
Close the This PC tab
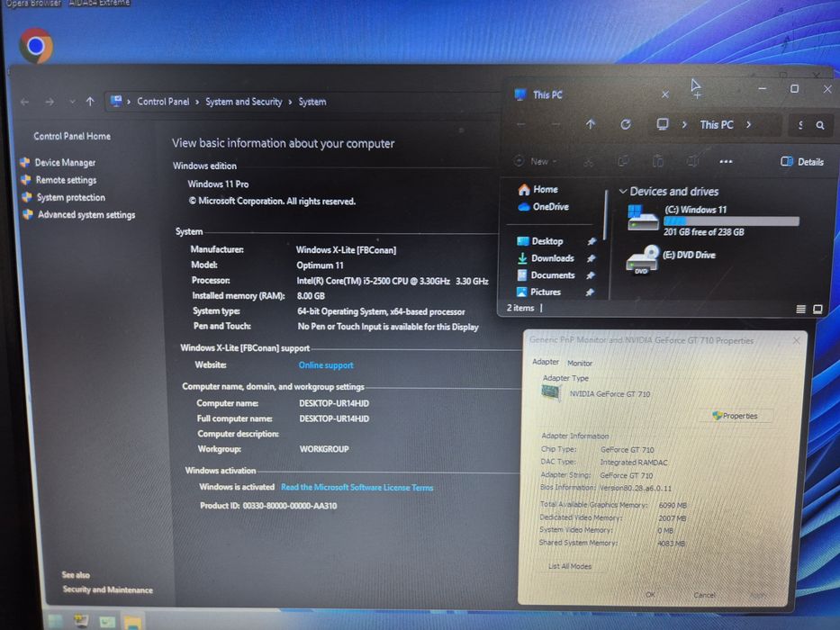click(x=664, y=94)
